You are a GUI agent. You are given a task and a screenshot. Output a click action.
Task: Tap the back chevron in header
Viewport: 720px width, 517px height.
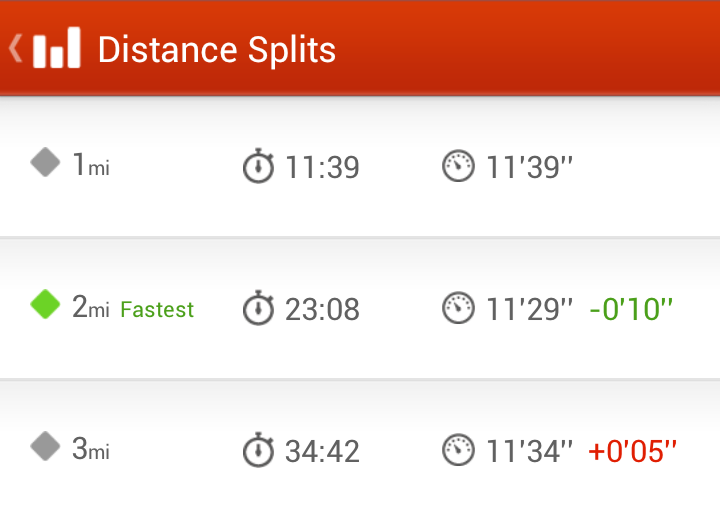tap(16, 48)
